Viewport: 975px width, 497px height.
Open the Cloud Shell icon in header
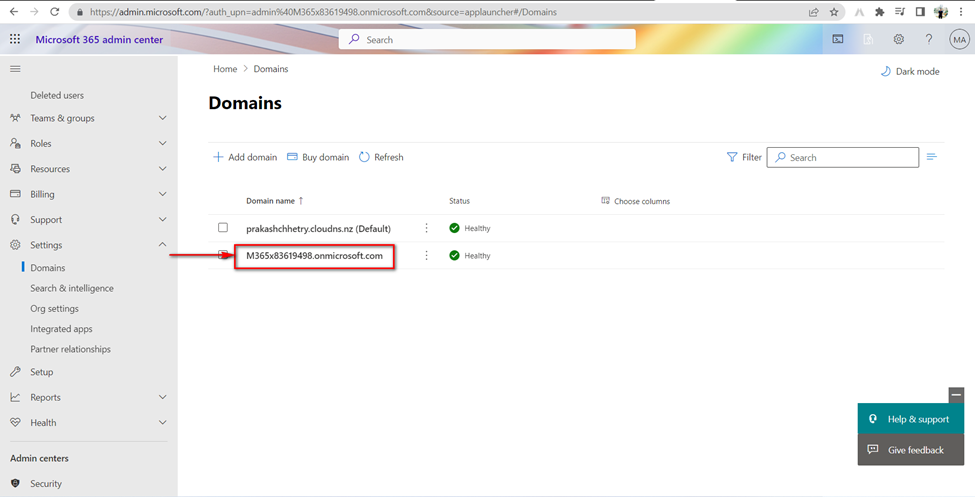838,39
